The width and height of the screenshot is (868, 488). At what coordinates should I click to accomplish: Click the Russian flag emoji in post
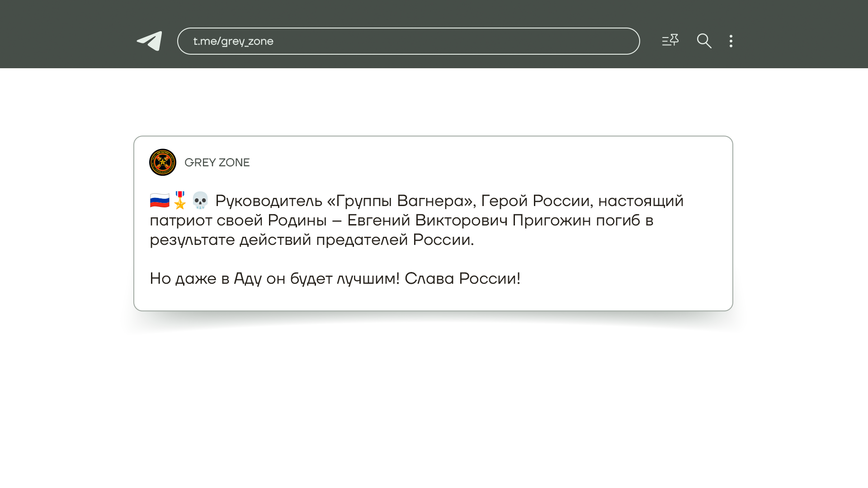pyautogui.click(x=160, y=201)
